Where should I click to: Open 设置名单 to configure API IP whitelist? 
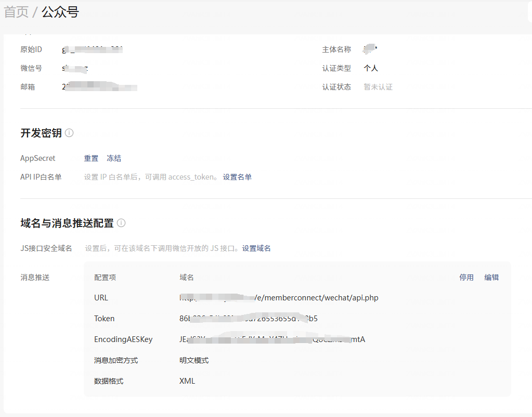[x=237, y=176]
